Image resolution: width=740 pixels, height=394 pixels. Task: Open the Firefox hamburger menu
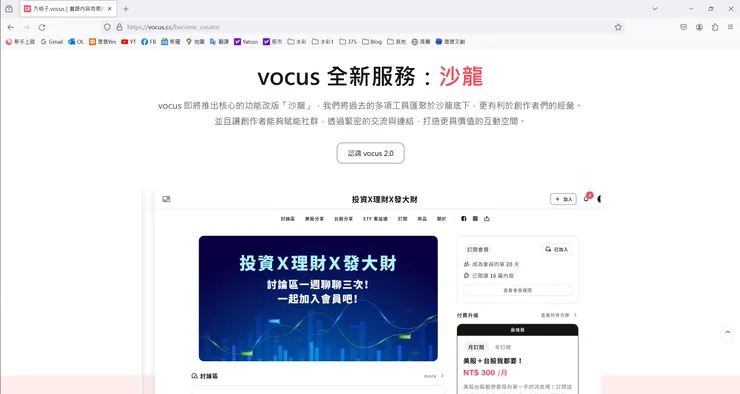coord(731,27)
